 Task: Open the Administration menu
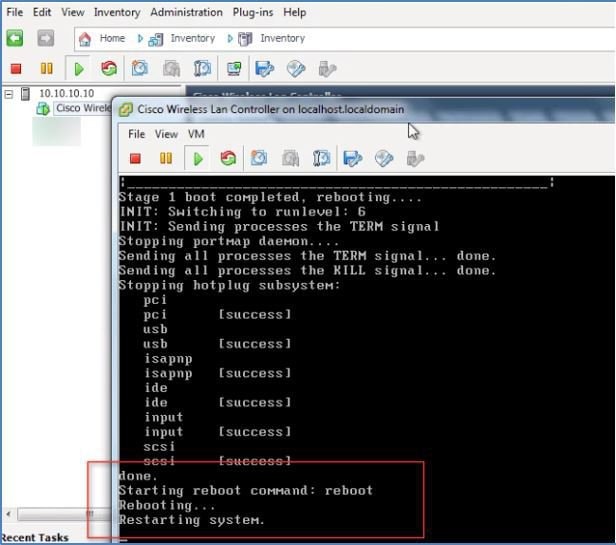pos(186,13)
